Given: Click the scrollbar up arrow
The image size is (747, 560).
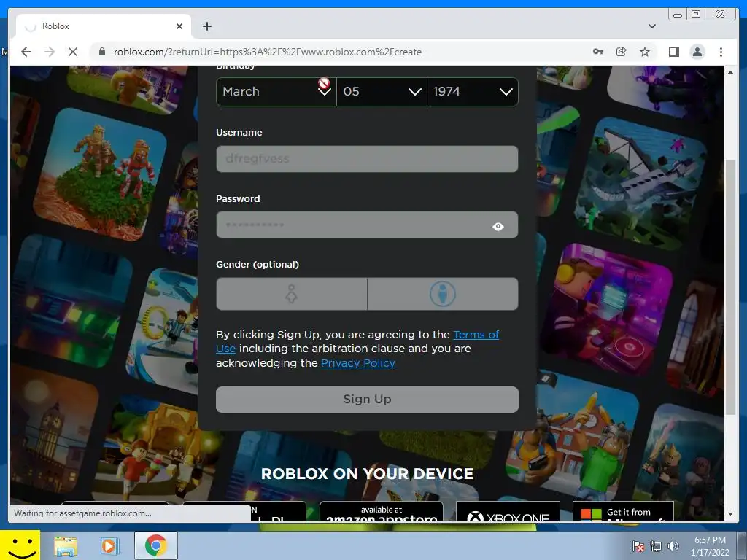Looking at the screenshot, I should coord(730,72).
